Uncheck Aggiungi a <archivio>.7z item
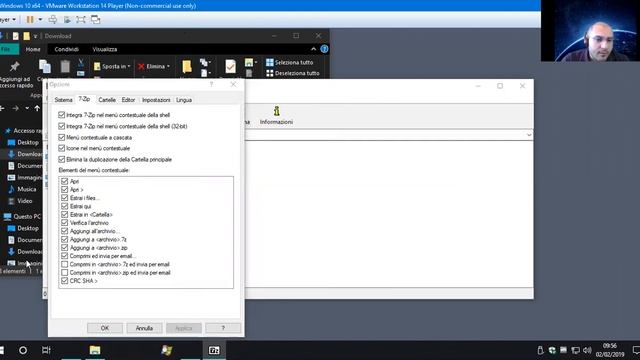The height and width of the screenshot is (360, 640). (x=64, y=239)
